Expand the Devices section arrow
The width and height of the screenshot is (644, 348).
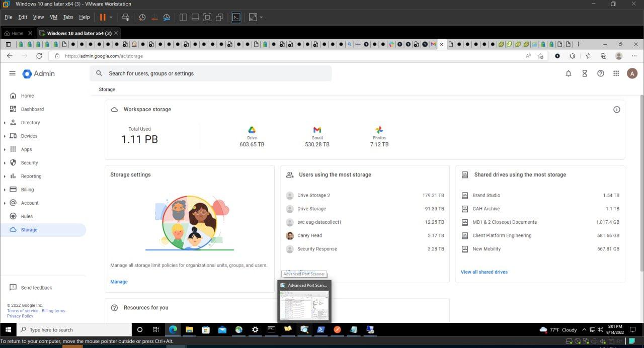(5, 136)
